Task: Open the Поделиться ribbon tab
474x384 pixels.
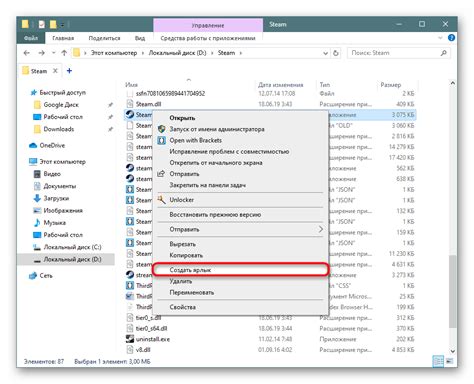Action: (104, 38)
